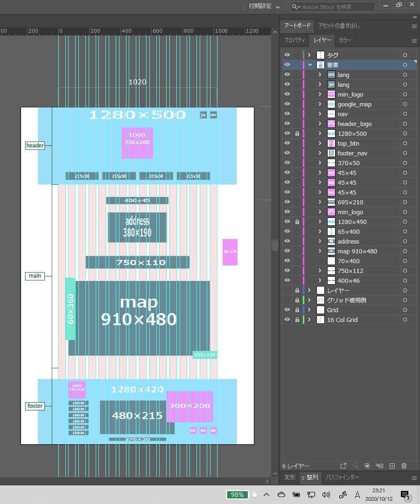Click the target circle of footer_nav sublayer
The image size is (420, 504).
pyautogui.click(x=405, y=154)
